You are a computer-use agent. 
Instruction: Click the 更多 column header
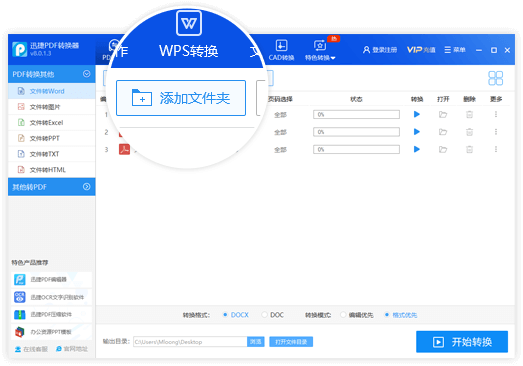(496, 99)
